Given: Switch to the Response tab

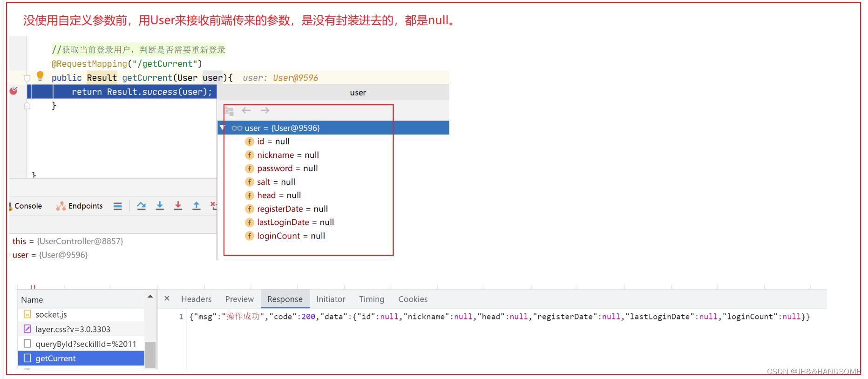Looking at the screenshot, I should [x=285, y=299].
